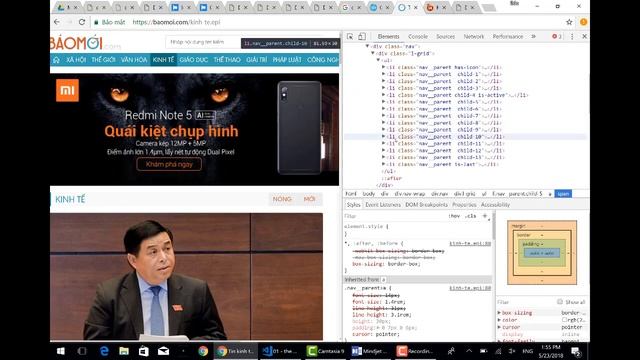Switch to the Console tab

(418, 36)
